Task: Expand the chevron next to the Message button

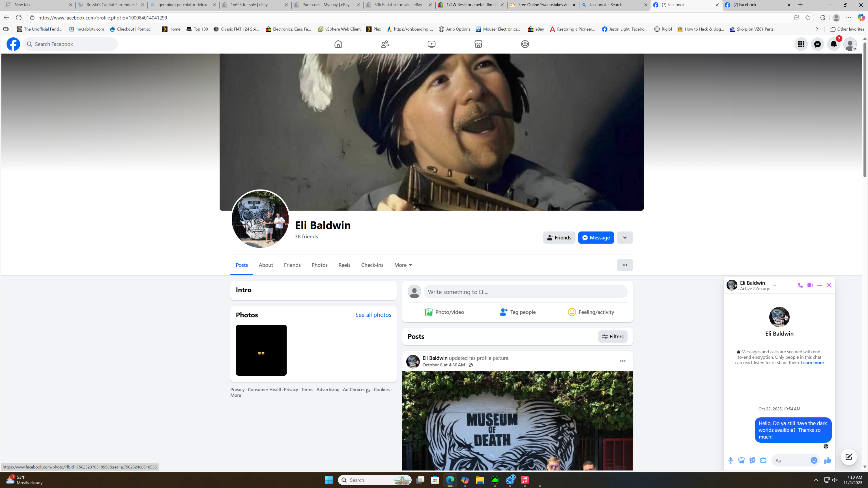Action: click(x=624, y=238)
